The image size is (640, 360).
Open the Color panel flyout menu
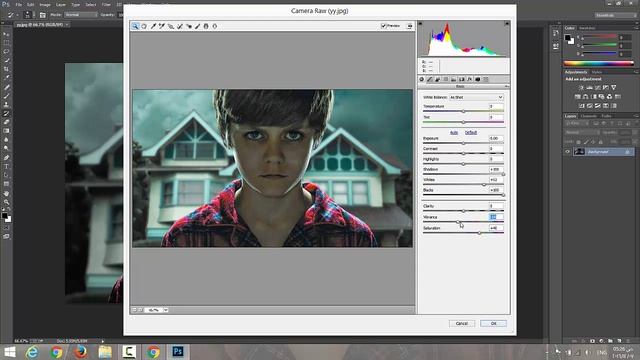[x=636, y=28]
